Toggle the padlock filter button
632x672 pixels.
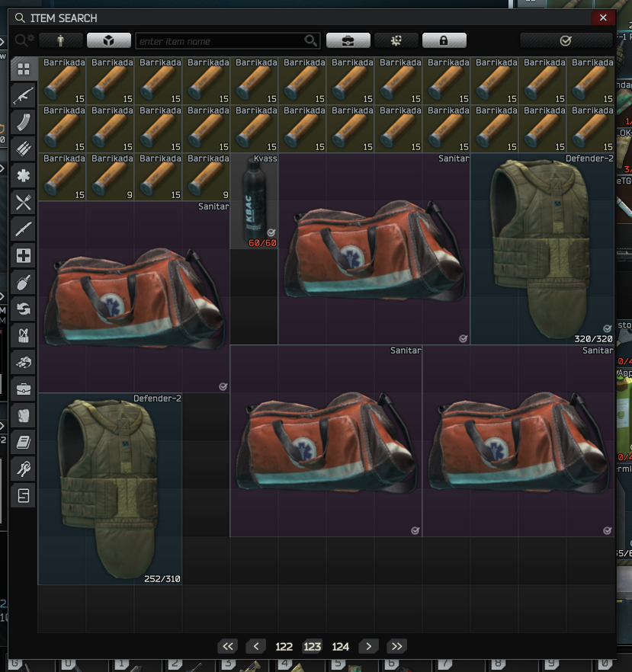[x=444, y=40]
